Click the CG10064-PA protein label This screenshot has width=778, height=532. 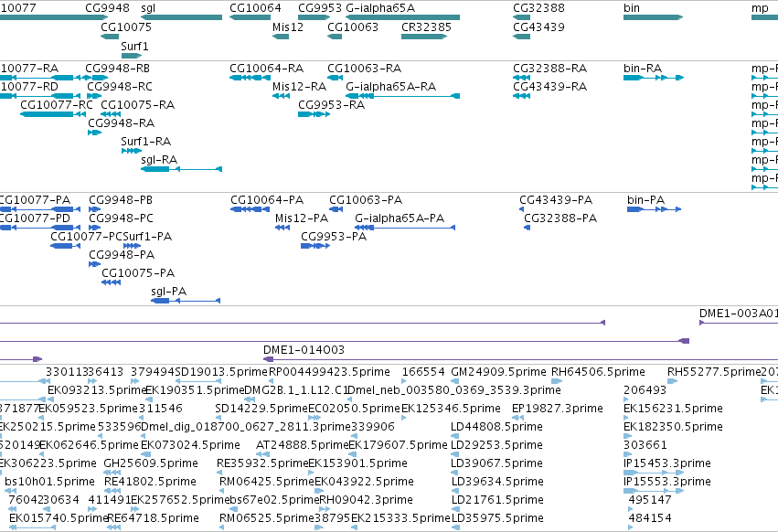[x=267, y=200]
